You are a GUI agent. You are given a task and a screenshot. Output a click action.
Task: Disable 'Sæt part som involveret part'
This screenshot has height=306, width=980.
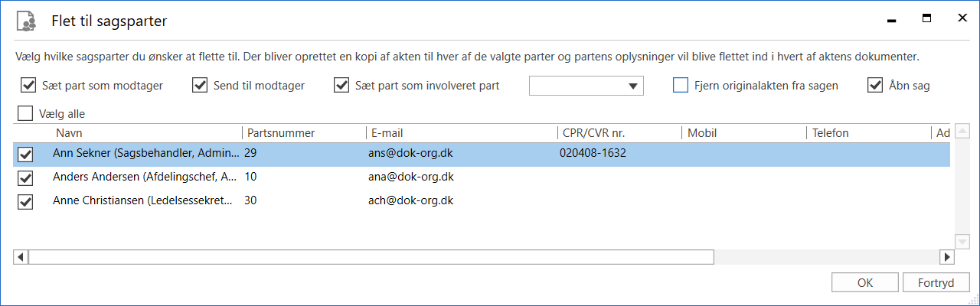(x=342, y=85)
